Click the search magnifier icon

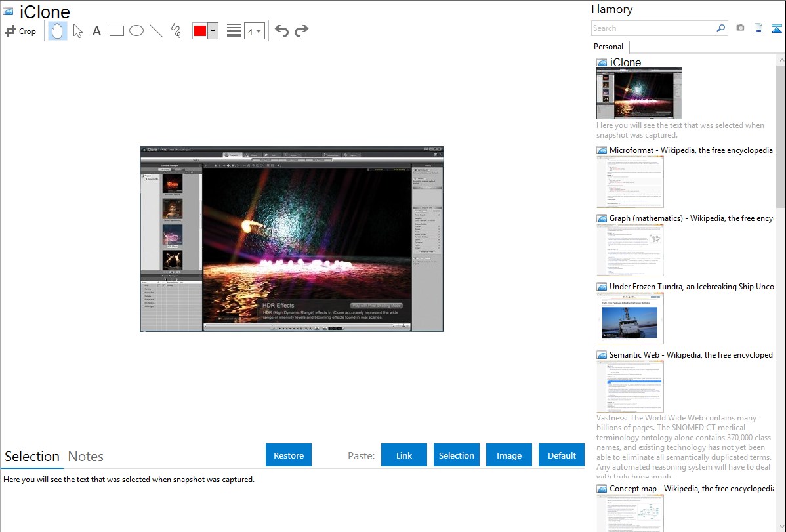[x=720, y=28]
